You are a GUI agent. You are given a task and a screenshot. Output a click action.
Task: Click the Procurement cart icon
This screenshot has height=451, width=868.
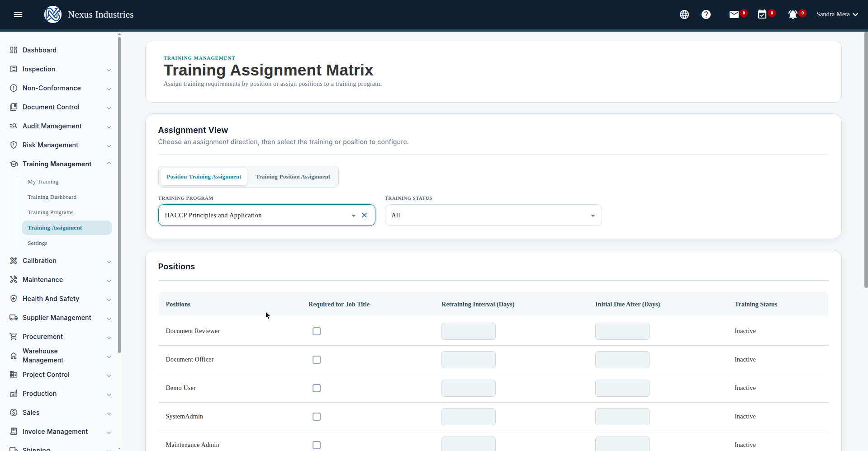[14, 337]
